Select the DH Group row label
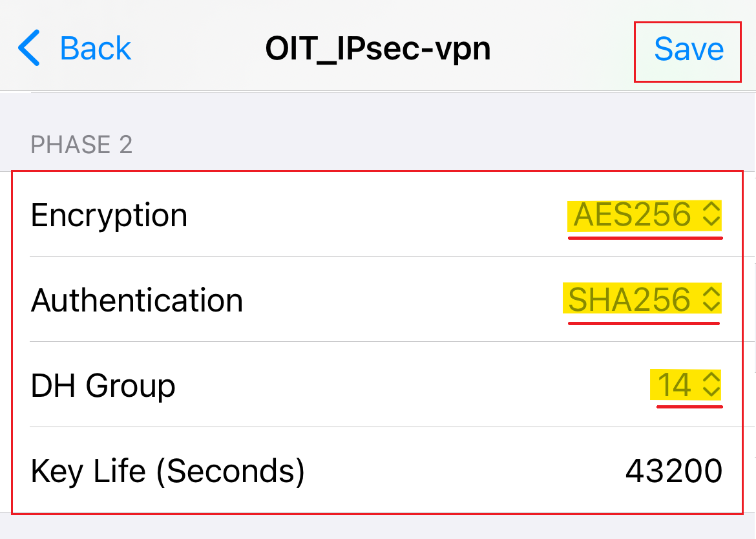 tap(103, 386)
